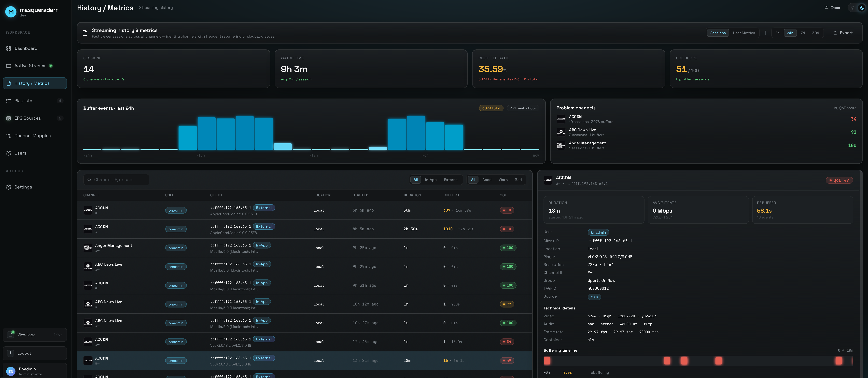Image resolution: width=868 pixels, height=378 pixels.
Task: Click the In-App badge on the 10h 27m ago row
Action: 262,321
